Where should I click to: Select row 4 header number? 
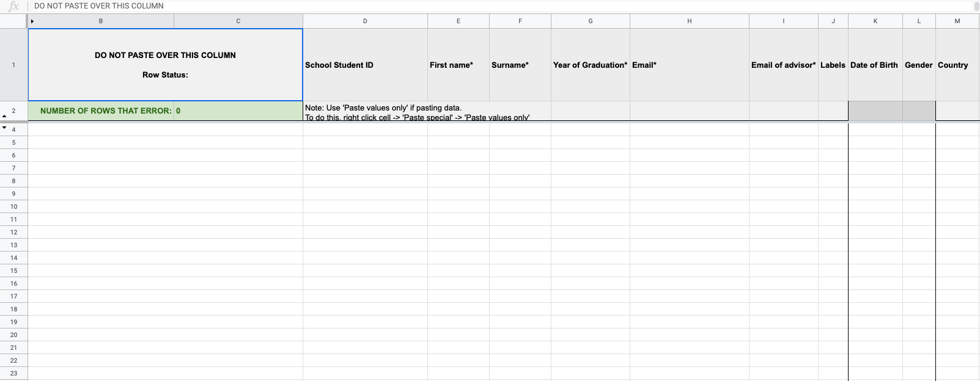tap(13, 129)
